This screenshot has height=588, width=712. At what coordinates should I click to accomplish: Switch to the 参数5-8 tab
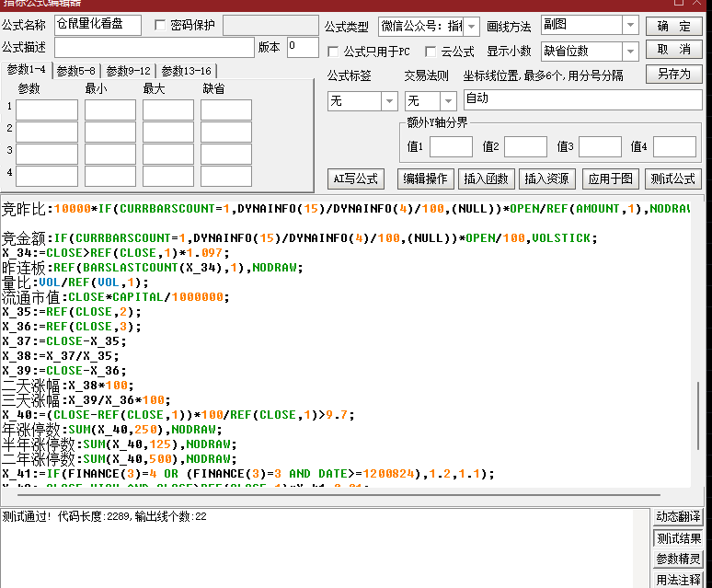[x=76, y=71]
